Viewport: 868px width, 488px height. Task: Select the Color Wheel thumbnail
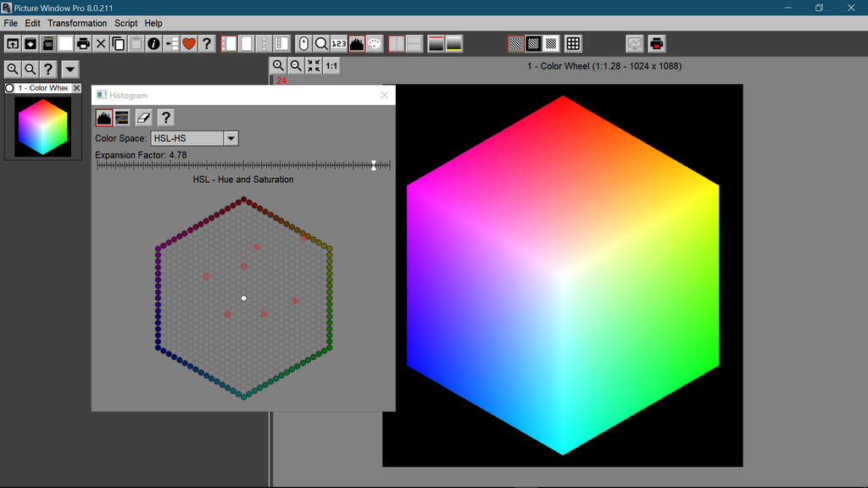pos(42,127)
